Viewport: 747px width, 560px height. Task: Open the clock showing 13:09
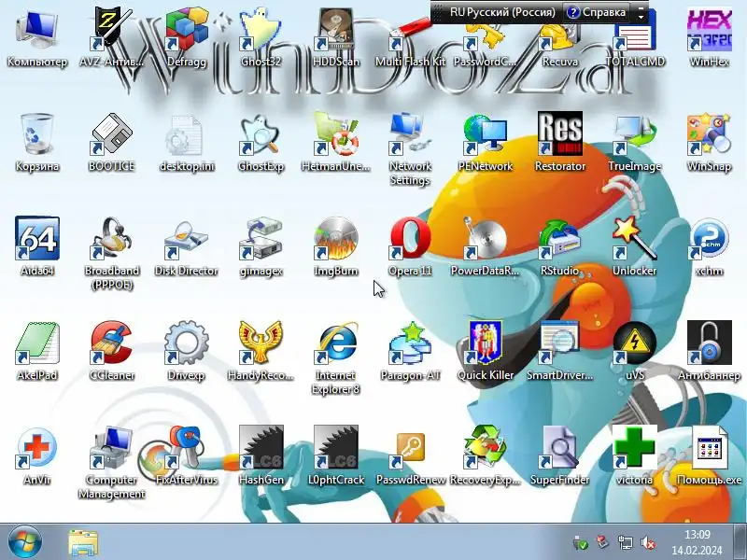[697, 542]
